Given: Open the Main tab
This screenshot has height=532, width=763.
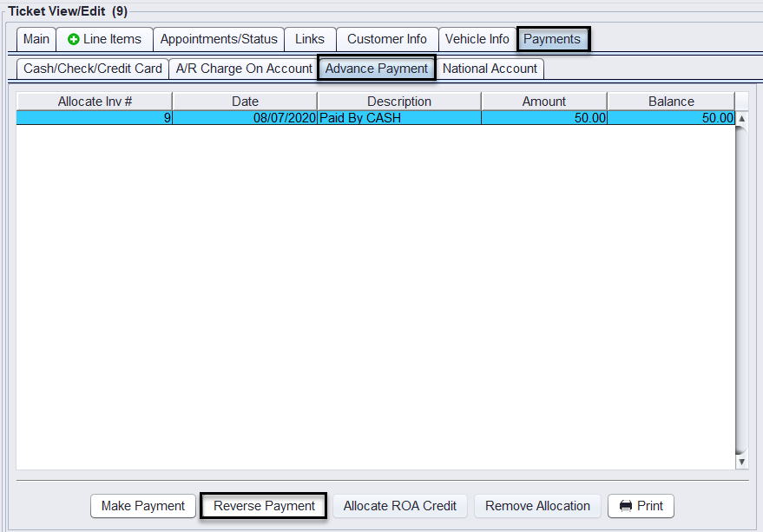Looking at the screenshot, I should [36, 39].
